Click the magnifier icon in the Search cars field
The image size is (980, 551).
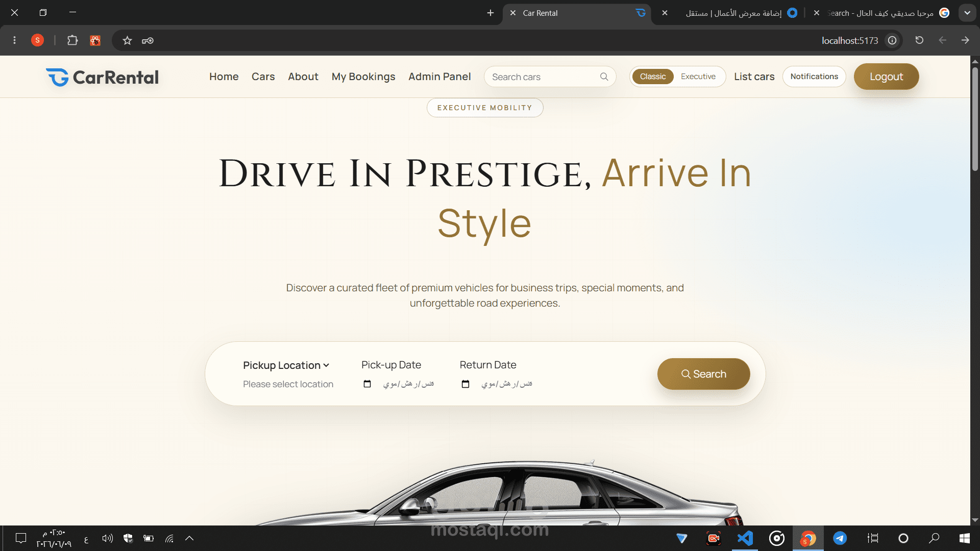tap(604, 77)
